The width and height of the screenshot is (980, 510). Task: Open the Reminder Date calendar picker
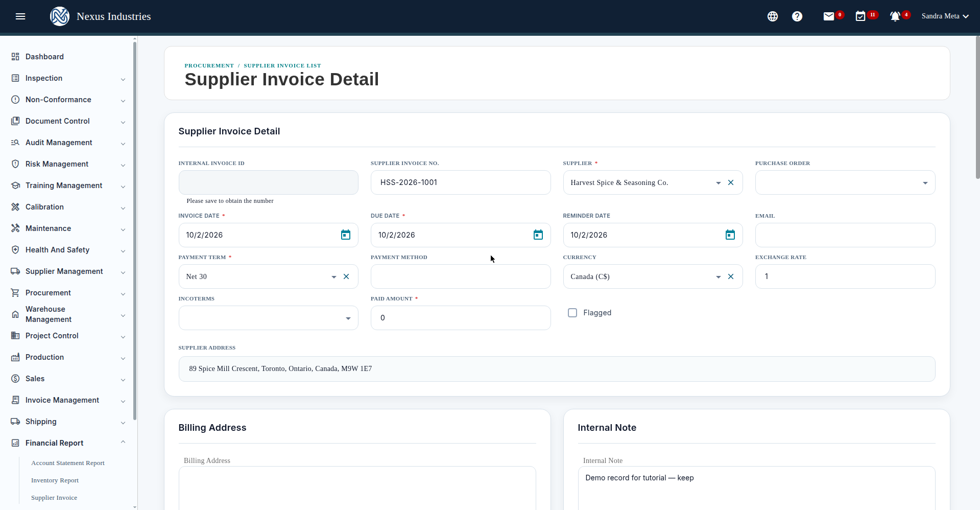(x=730, y=235)
